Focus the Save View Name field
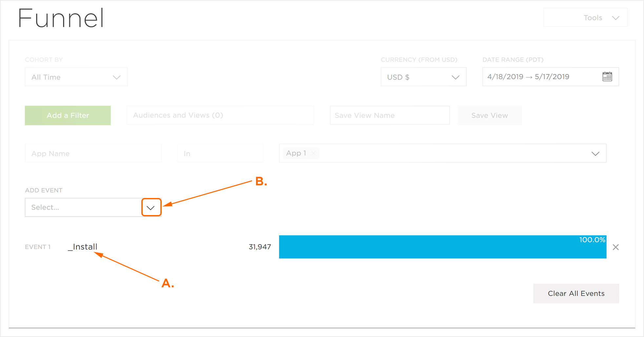The image size is (644, 337). 389,115
